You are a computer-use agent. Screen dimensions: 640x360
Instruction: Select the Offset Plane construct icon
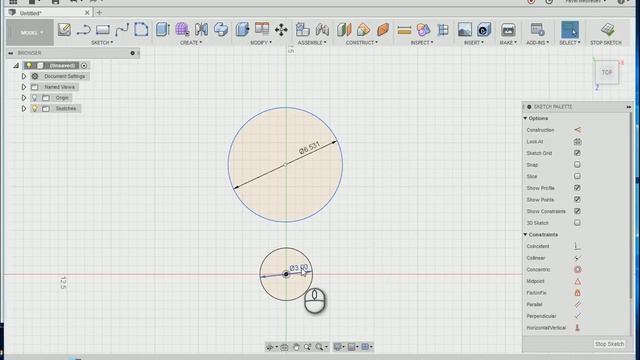[344, 29]
